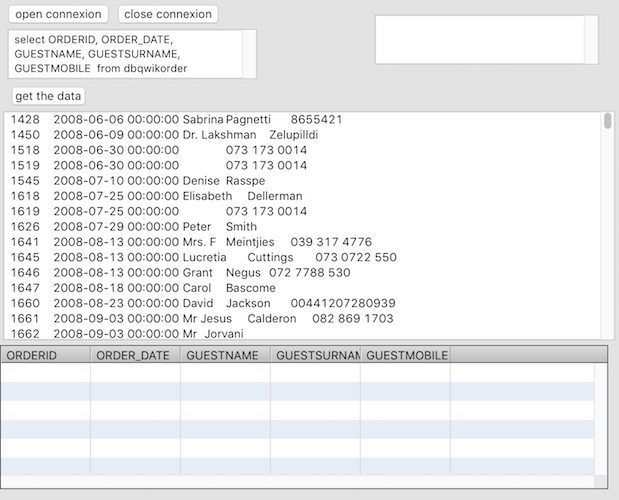Sort by the ORDERID column header
The height and width of the screenshot is (500, 619).
point(45,355)
